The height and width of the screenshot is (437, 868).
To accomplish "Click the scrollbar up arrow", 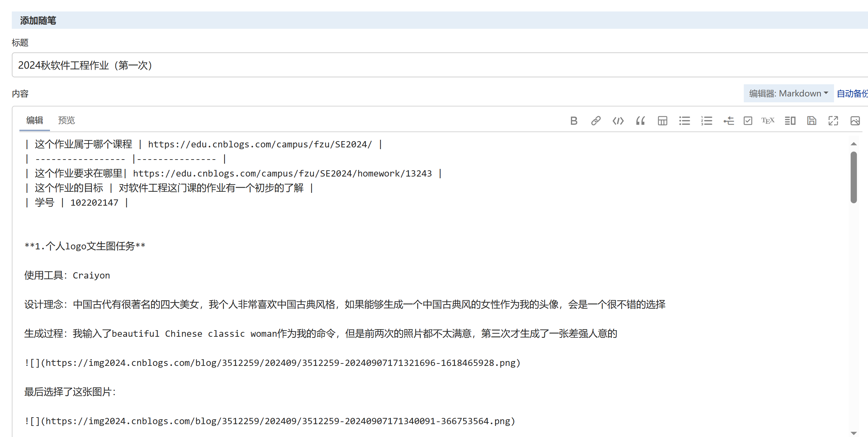I will coord(854,144).
